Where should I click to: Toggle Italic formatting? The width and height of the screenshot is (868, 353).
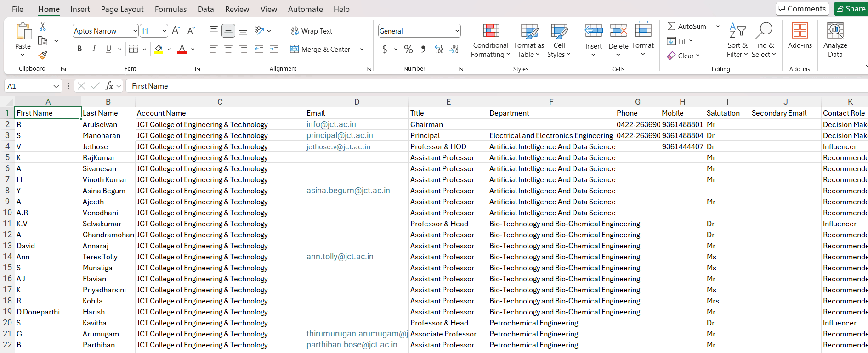pyautogui.click(x=94, y=49)
